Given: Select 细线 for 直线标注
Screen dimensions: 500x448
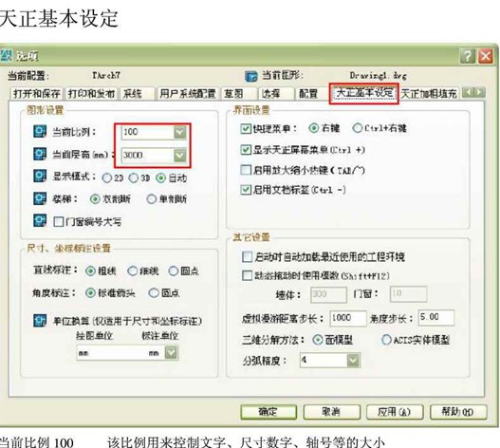Looking at the screenshot, I should pyautogui.click(x=132, y=271).
